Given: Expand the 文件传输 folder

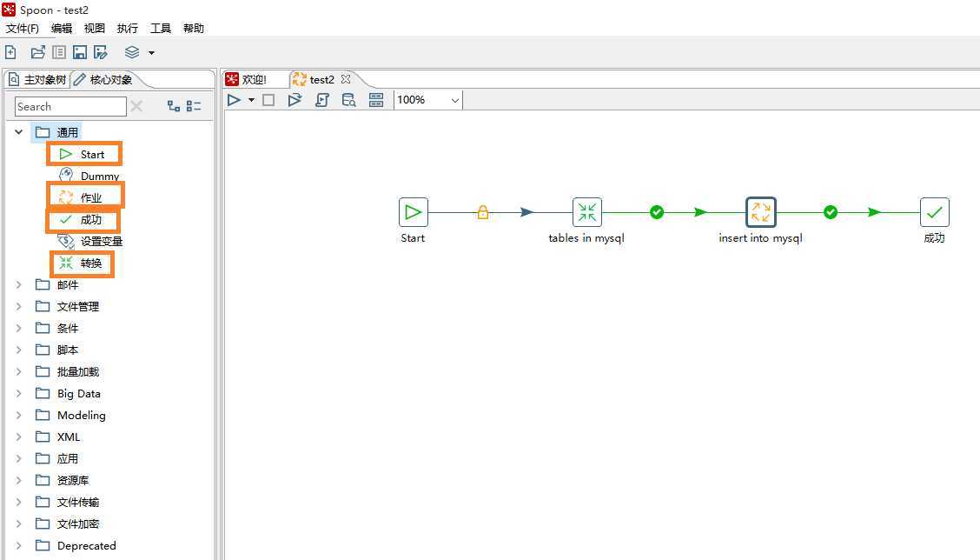Looking at the screenshot, I should tap(19, 502).
